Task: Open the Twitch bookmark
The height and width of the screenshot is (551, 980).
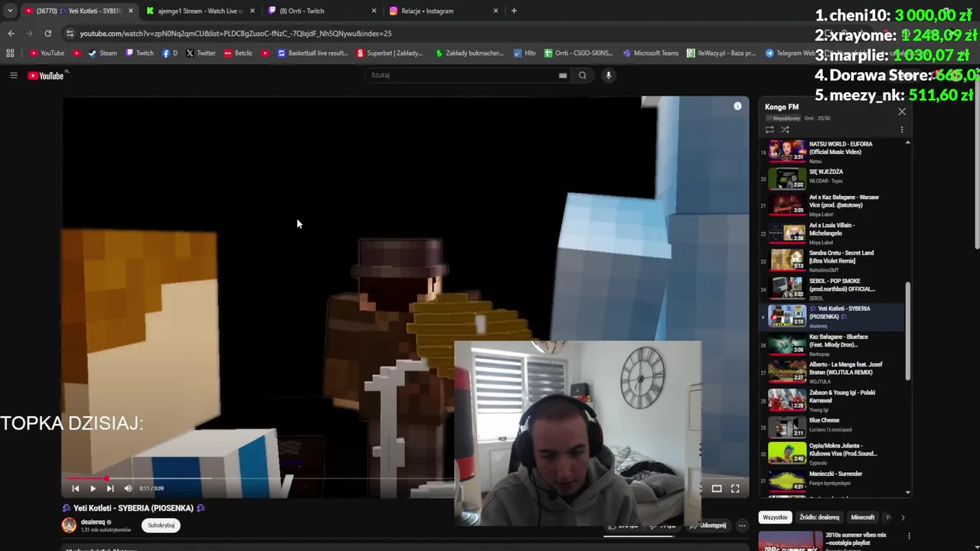Action: (x=139, y=53)
